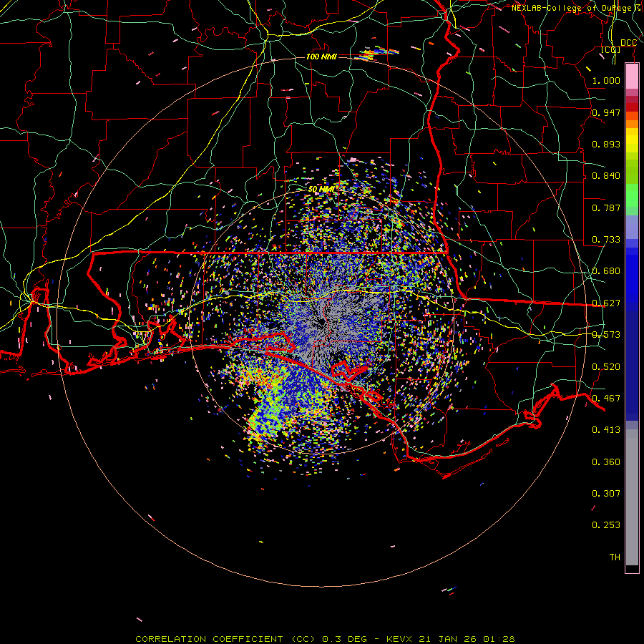The height and width of the screenshot is (644, 644).
Task: Click the DCC label above the color scale
Action: [x=628, y=43]
